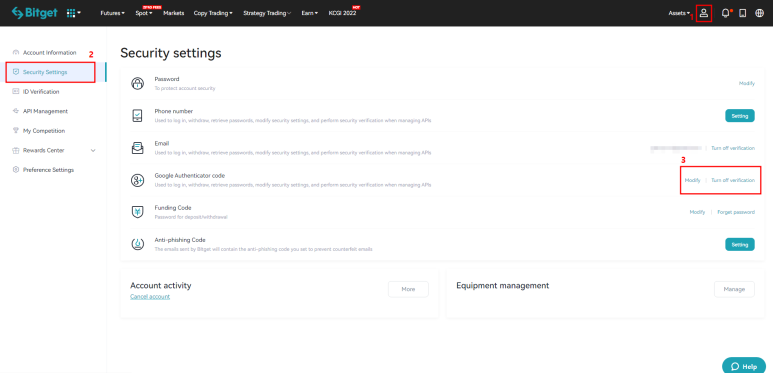The image size is (773, 373).
Task: Click Setting button for Anti-phishing Code
Action: [x=739, y=244]
